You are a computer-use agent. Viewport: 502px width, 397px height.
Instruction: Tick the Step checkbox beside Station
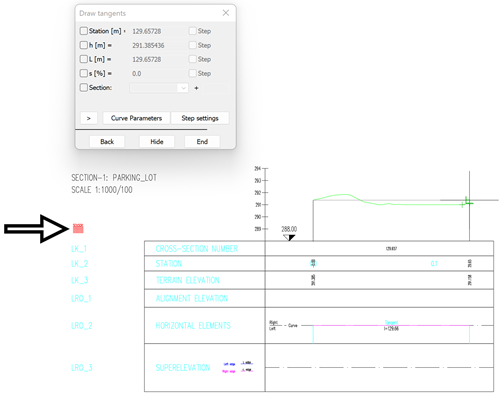click(x=192, y=31)
